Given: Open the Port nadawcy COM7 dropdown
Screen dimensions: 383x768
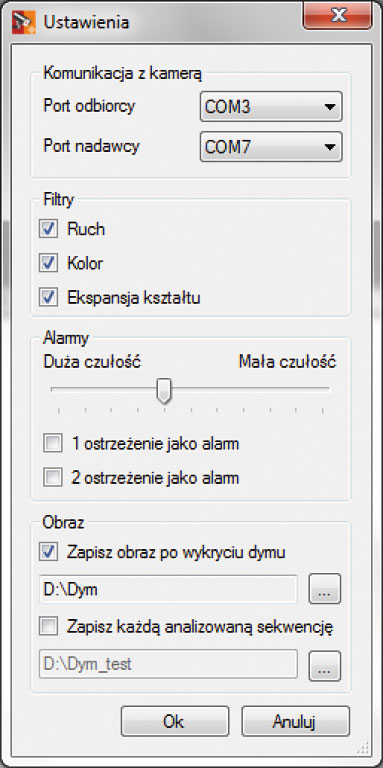Looking at the screenshot, I should tap(271, 146).
